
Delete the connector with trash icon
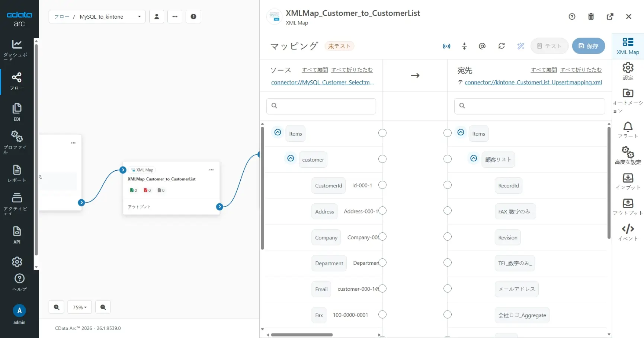pos(591,16)
